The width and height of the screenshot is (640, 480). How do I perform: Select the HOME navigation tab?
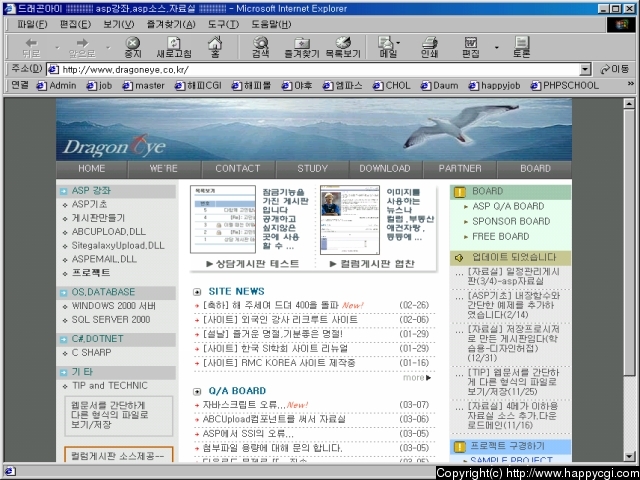(x=92, y=169)
